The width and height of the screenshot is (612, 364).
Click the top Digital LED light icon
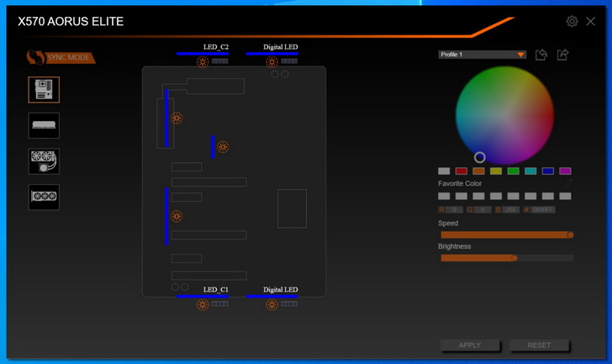[272, 61]
